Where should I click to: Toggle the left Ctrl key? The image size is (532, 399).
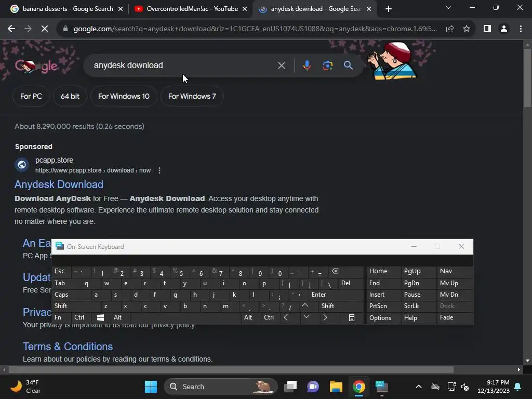click(82, 317)
